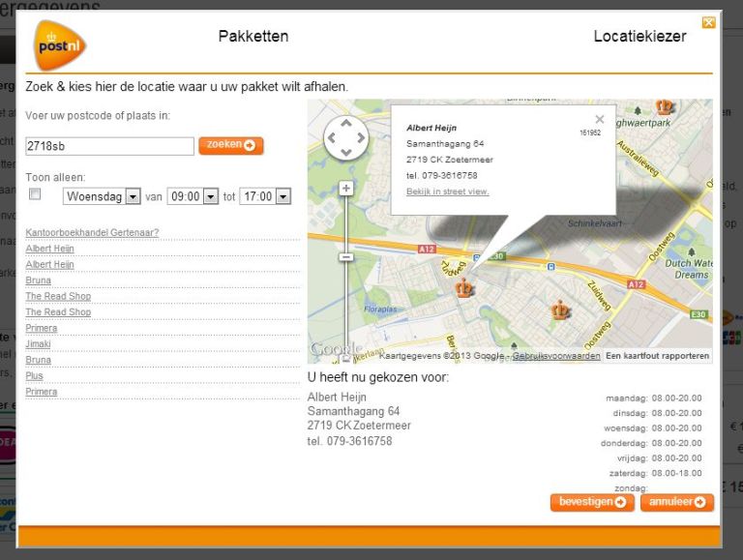
Task: Click the PostNL logo
Action: [60, 45]
